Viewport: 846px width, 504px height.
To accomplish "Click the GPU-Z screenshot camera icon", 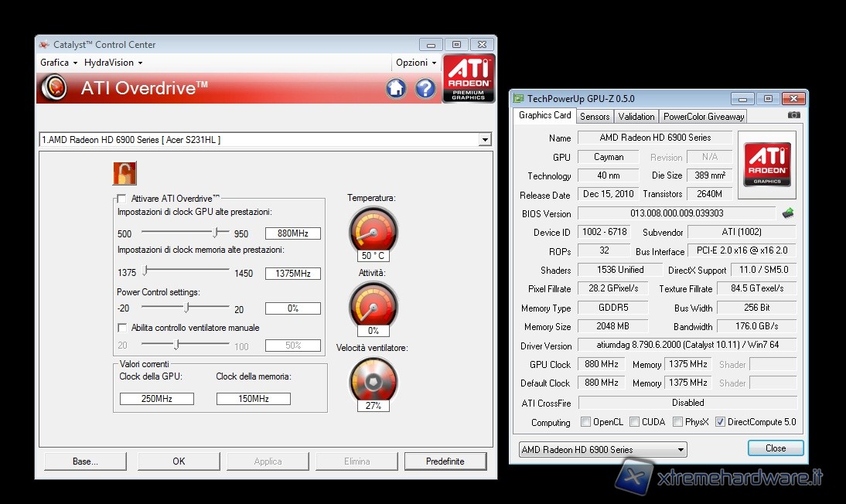I will (x=793, y=115).
